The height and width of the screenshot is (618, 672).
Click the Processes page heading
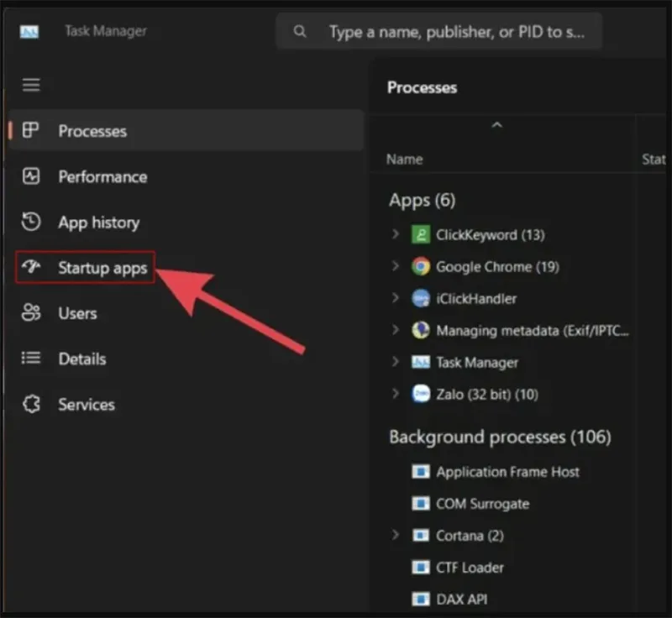[423, 87]
